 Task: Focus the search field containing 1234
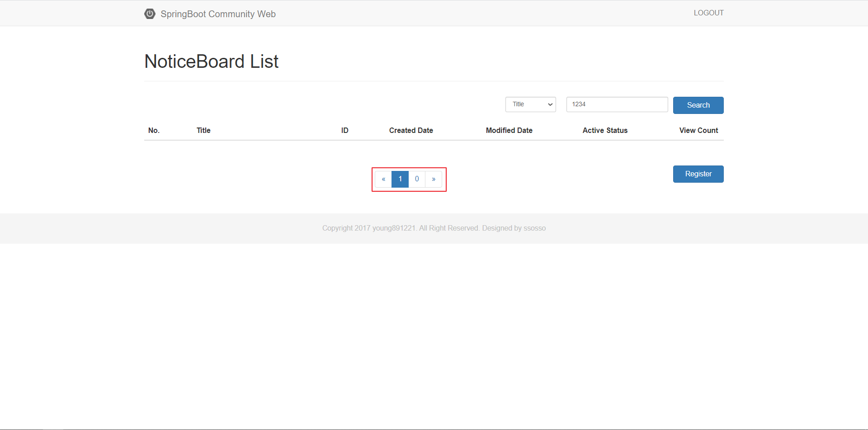[617, 104]
